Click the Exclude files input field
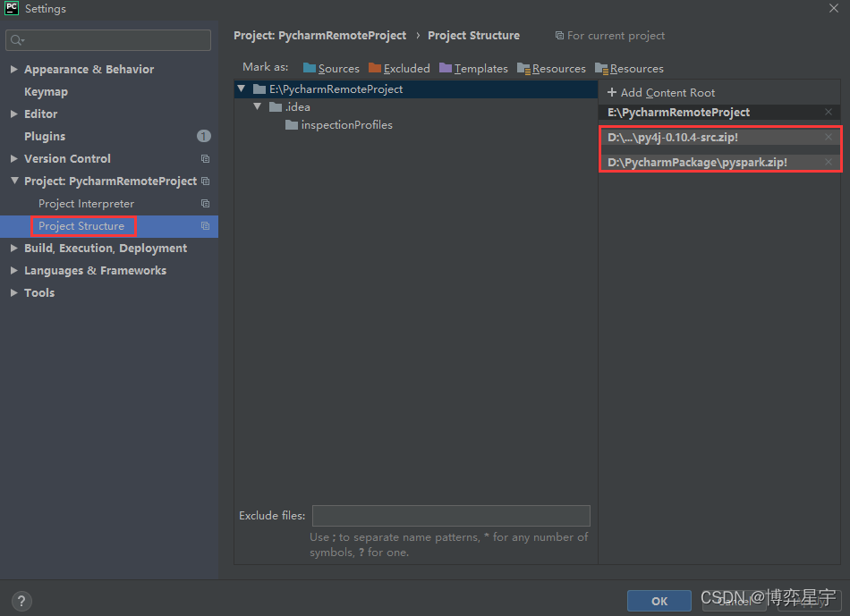850x616 pixels. click(x=451, y=516)
